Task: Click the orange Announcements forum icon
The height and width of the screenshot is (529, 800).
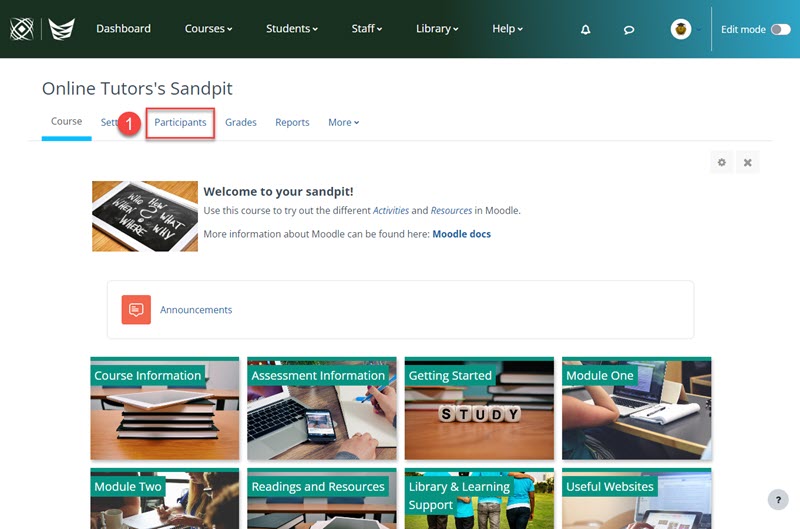Action: [136, 310]
